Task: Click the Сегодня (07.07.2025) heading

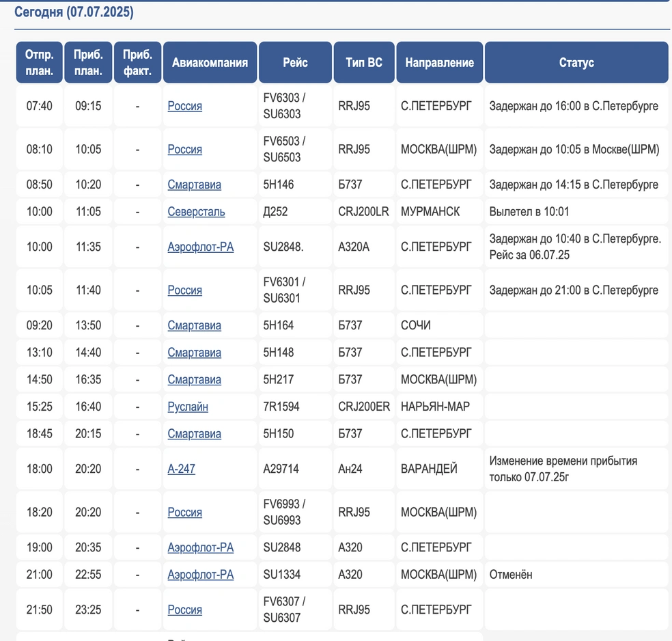Action: [74, 12]
